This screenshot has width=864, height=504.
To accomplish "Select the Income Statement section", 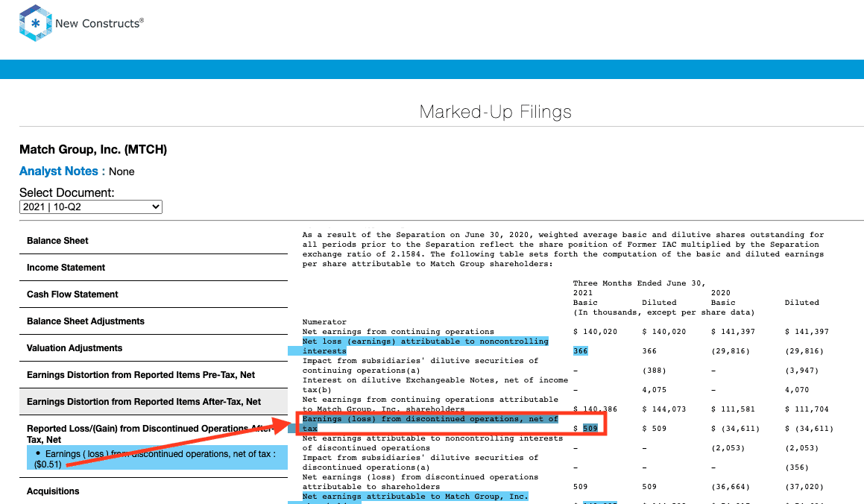I will coord(153,268).
